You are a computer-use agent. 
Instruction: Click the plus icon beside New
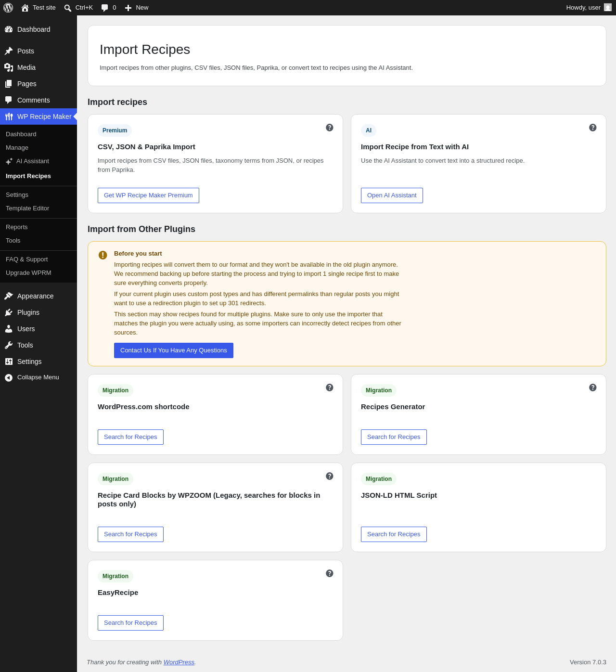coord(128,8)
